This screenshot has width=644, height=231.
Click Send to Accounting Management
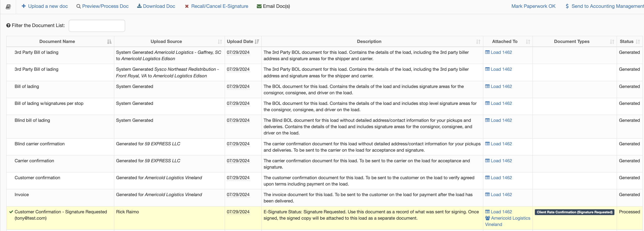click(x=605, y=6)
